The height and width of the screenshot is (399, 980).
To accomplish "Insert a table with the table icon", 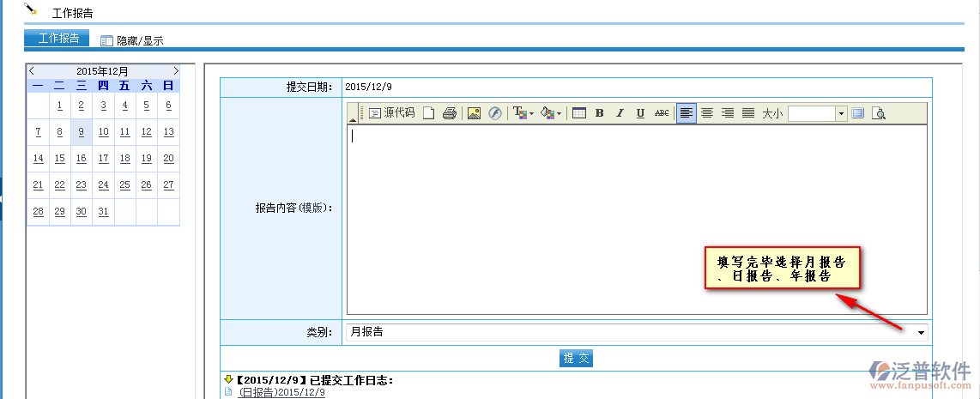I will coord(579,113).
